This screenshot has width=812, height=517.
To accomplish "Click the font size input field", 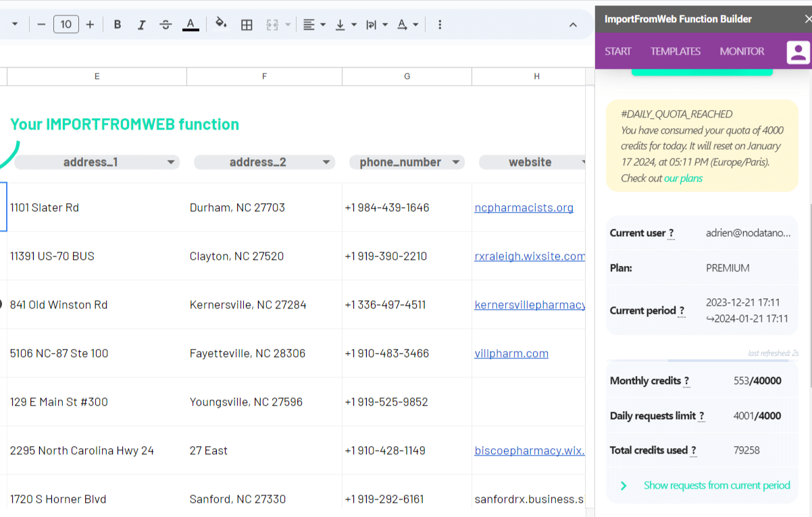I will (x=66, y=25).
